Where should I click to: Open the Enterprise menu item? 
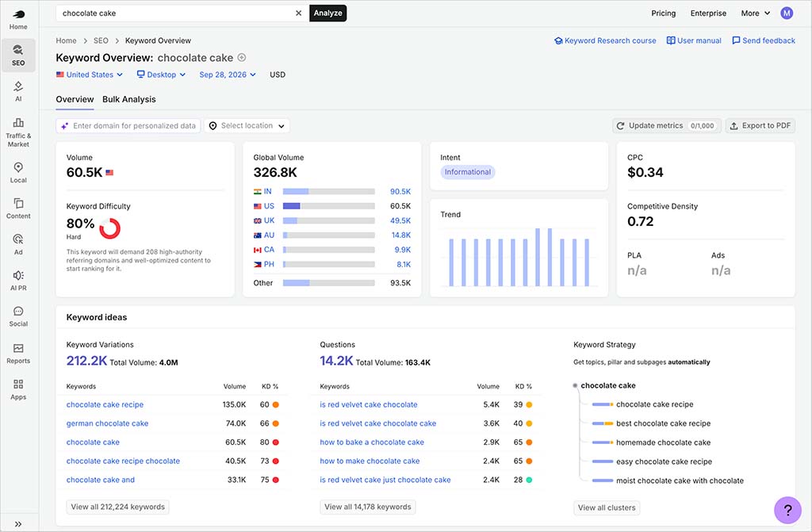pyautogui.click(x=708, y=13)
